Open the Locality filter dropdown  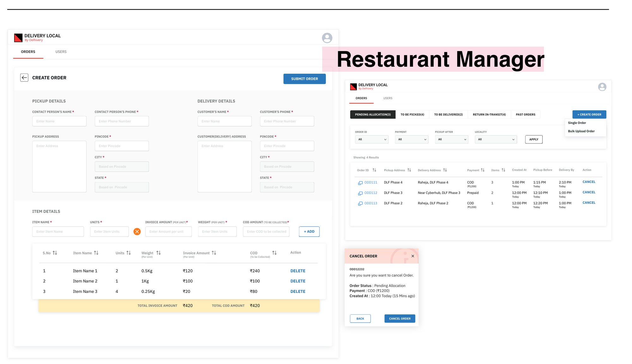tap(496, 139)
